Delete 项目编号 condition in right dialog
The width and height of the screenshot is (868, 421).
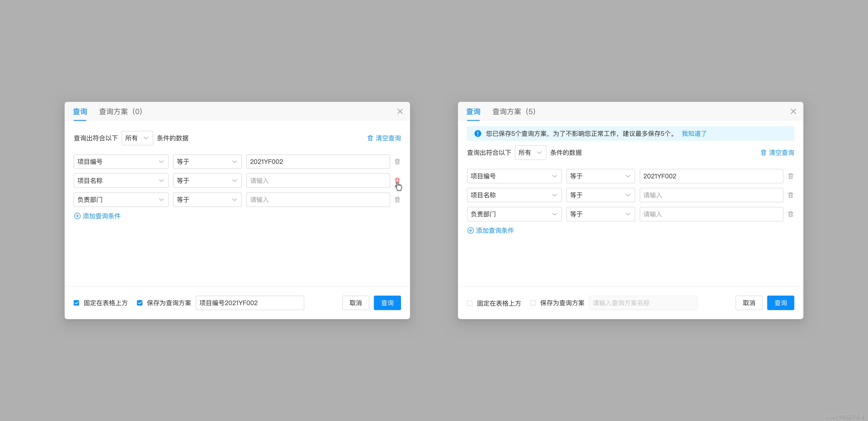[x=790, y=176]
